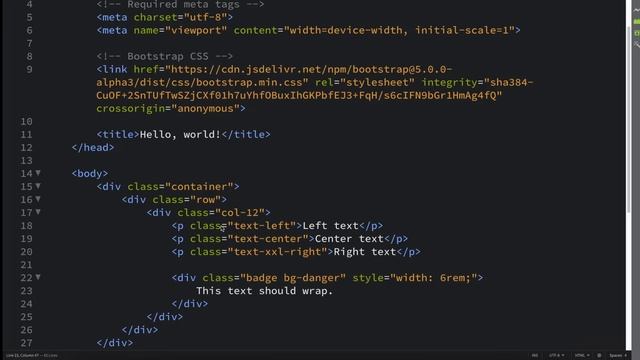Click the "viewport" name value on line 6
Image resolution: width=640 pixels, height=360 pixels.
pyautogui.click(x=196, y=30)
